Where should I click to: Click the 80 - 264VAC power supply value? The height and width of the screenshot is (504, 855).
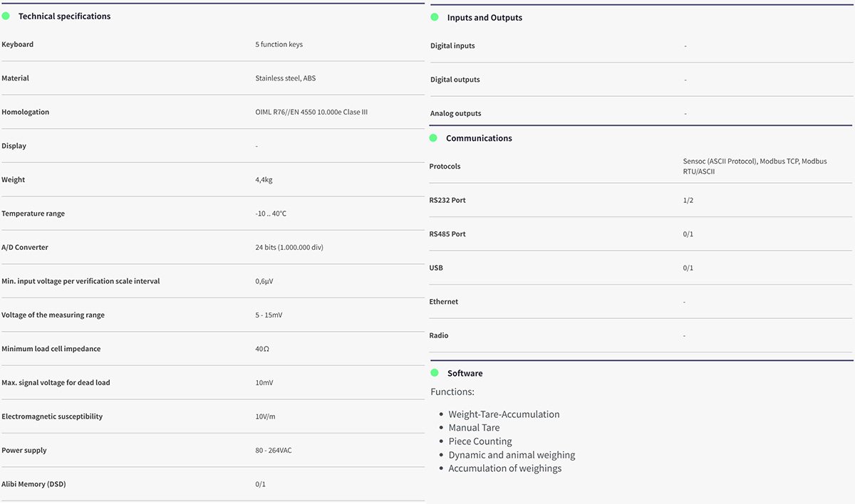(x=274, y=451)
